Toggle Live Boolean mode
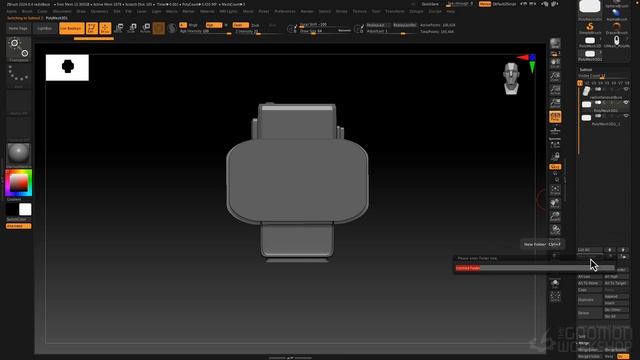 click(x=72, y=28)
